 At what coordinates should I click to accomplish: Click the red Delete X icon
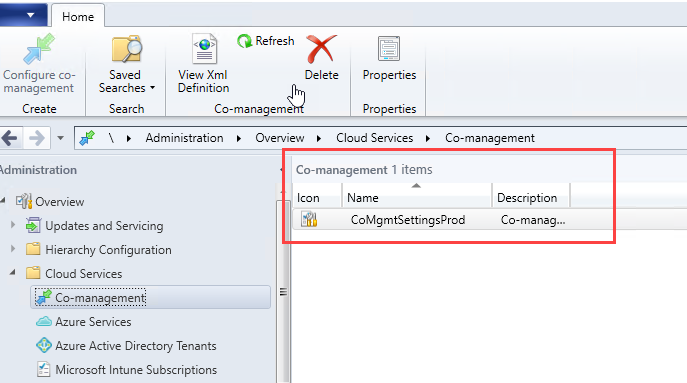pyautogui.click(x=322, y=49)
